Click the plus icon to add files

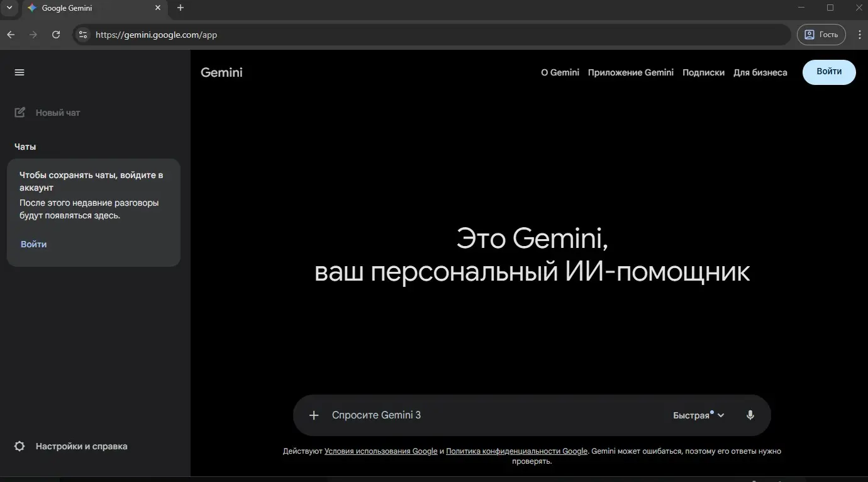(314, 415)
